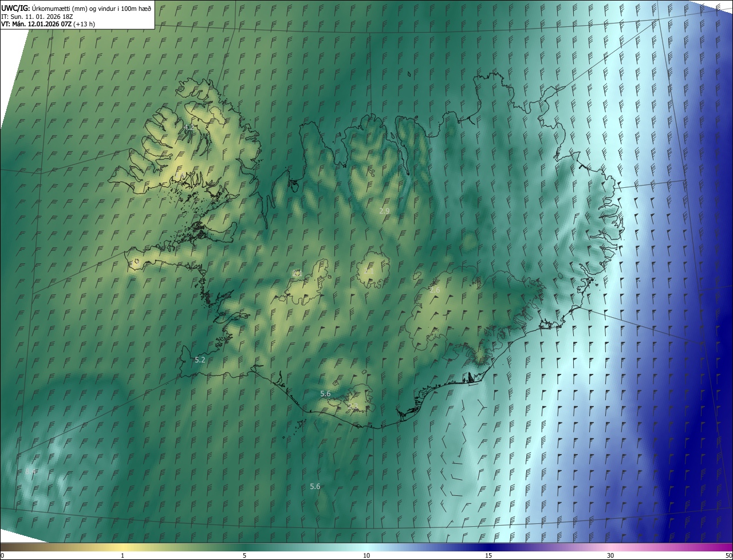The width and height of the screenshot is (733, 560).
Task: Click the 1 tick on the colorbar
Action: (x=123, y=555)
